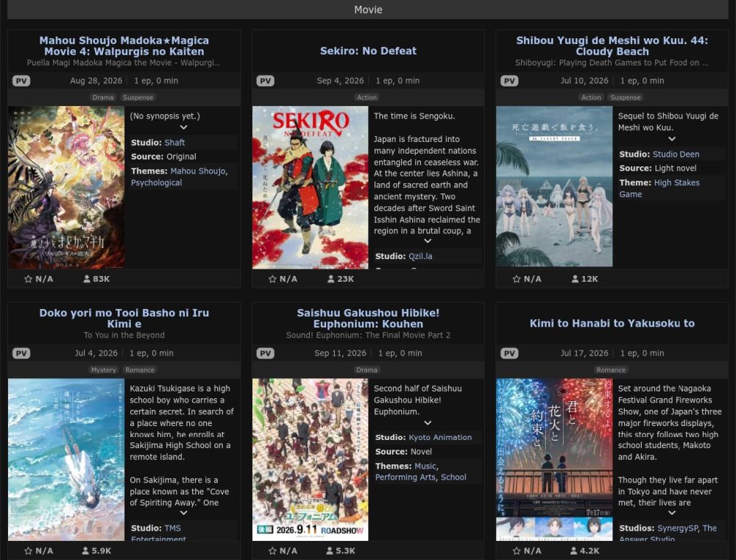The height and width of the screenshot is (560, 736).
Task: Open the PV badge on Sekiro: No Defeat card
Action: 265,81
